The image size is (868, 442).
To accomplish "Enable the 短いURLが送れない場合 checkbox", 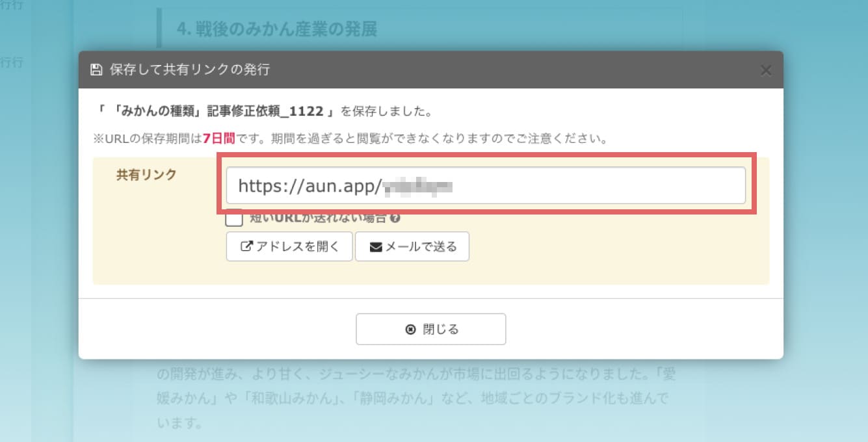I will 234,219.
